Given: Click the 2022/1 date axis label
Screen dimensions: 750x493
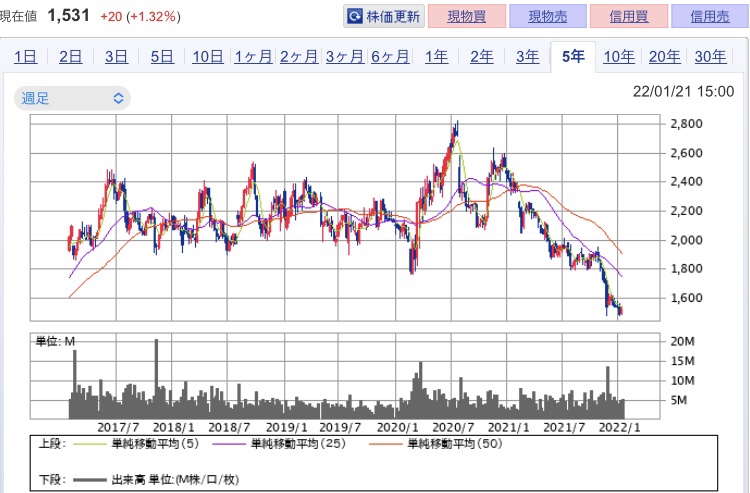Looking at the screenshot, I should click(619, 427).
